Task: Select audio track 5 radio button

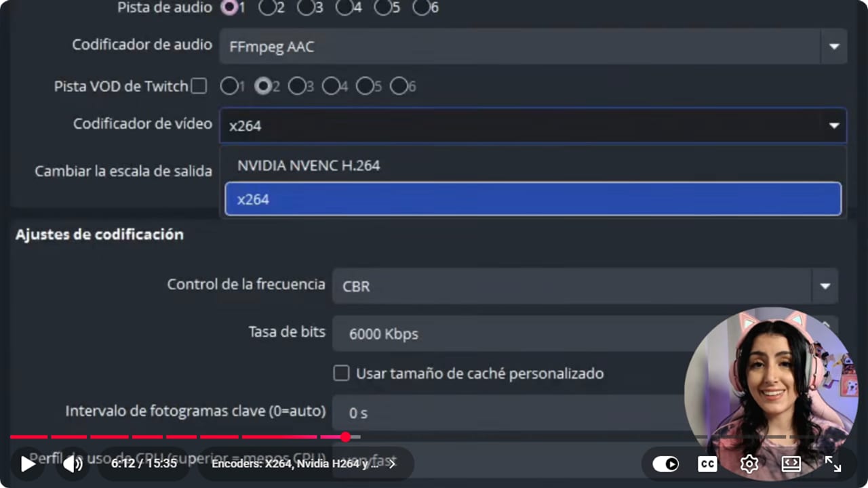Action: (382, 7)
